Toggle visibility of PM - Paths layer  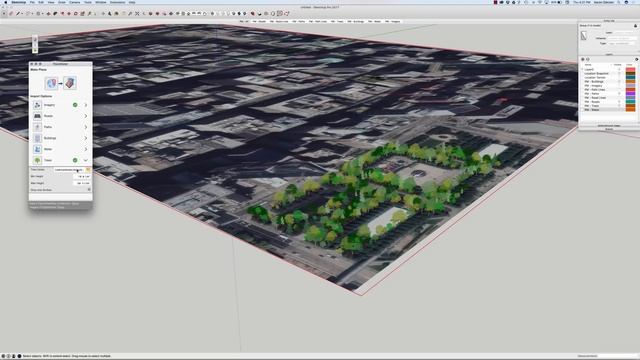point(619,93)
